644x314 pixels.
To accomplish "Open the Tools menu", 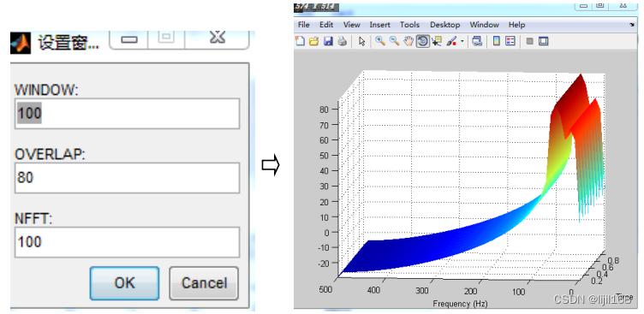I will [409, 25].
